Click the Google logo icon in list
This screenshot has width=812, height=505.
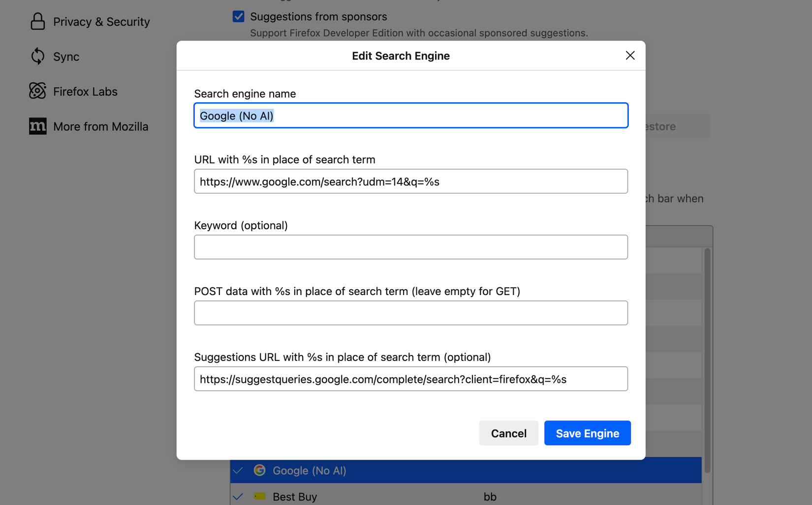tap(259, 471)
